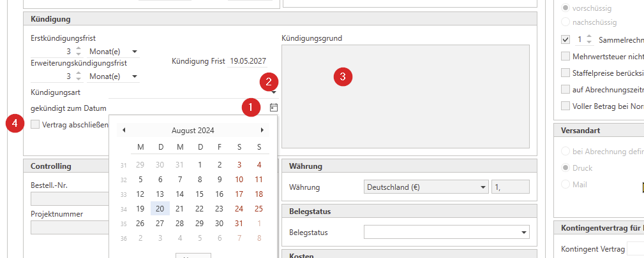Increase Erstkündigungsfrist value with spinner arrows
Screen dimensions: 644x258
click(x=78, y=48)
